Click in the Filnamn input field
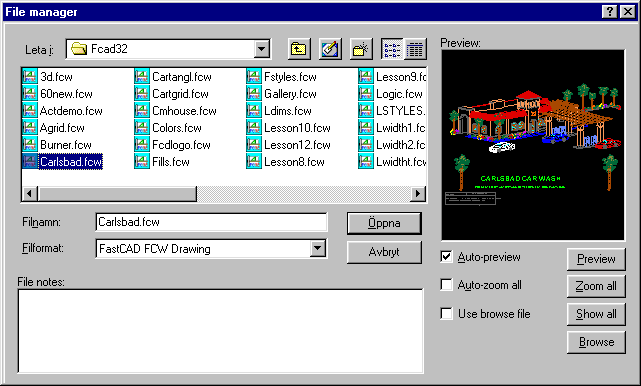The image size is (641, 386). coord(211,222)
